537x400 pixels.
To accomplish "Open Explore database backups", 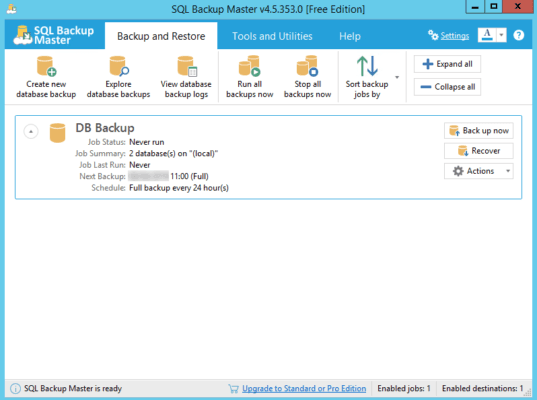I will 118,77.
